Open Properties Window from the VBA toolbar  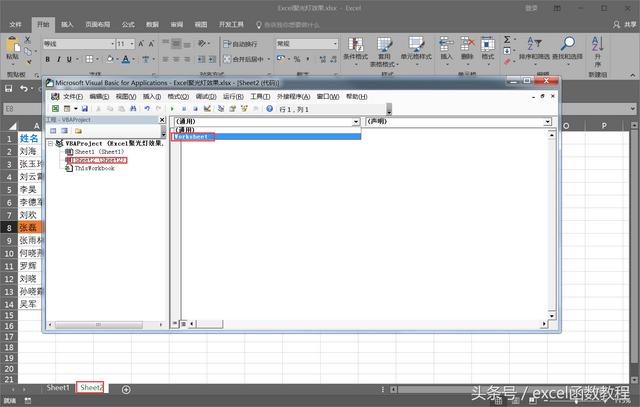(x=233, y=109)
